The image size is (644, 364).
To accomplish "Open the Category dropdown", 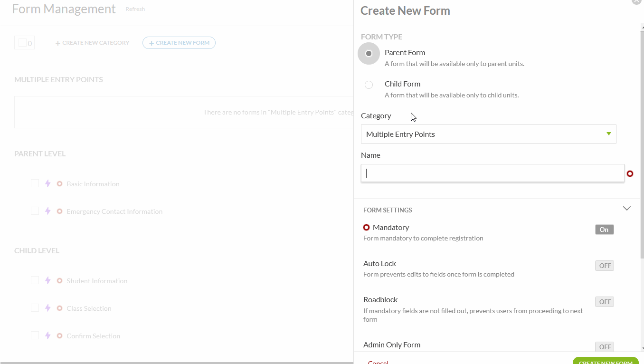I will click(x=488, y=134).
